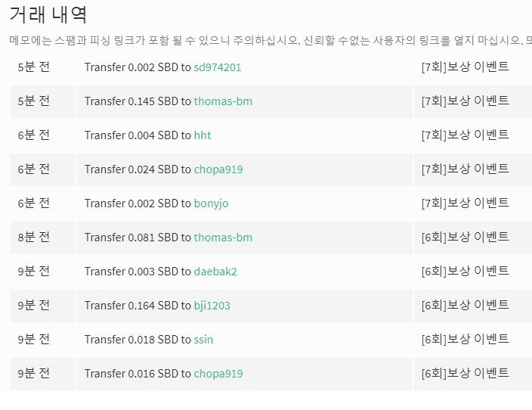The image size is (532, 410).
Task: Click the daebak2 username link
Action: click(x=215, y=271)
